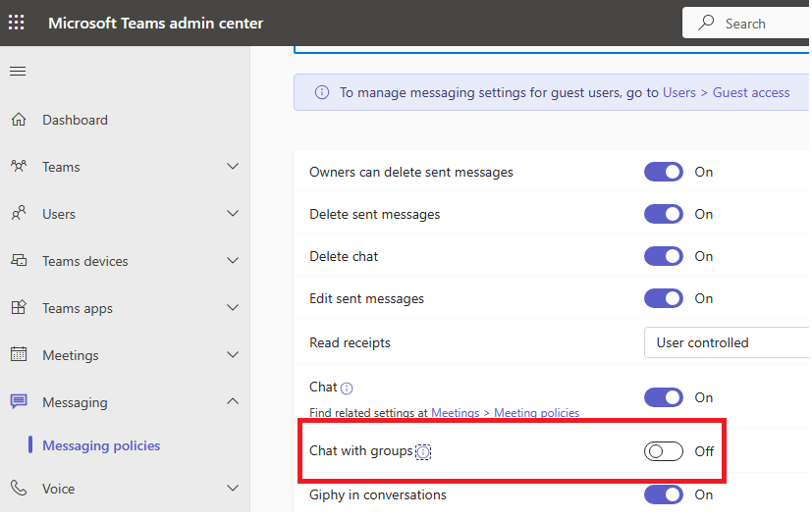This screenshot has width=812, height=519.
Task: Select Users in the sidebar
Action: tap(59, 214)
